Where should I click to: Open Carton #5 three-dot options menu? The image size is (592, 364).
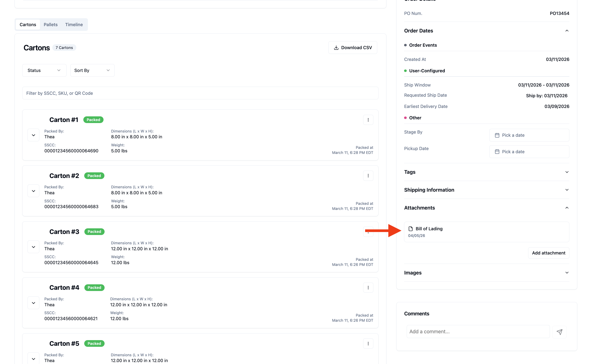pyautogui.click(x=368, y=343)
